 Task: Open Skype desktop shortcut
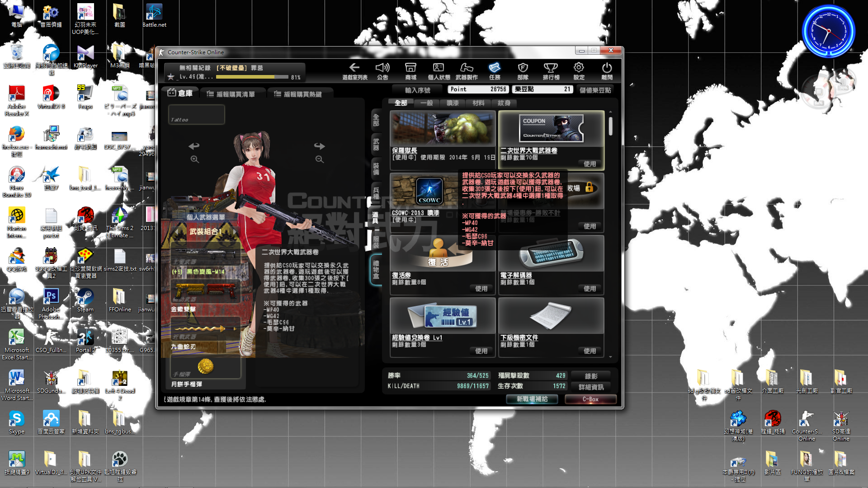click(16, 422)
